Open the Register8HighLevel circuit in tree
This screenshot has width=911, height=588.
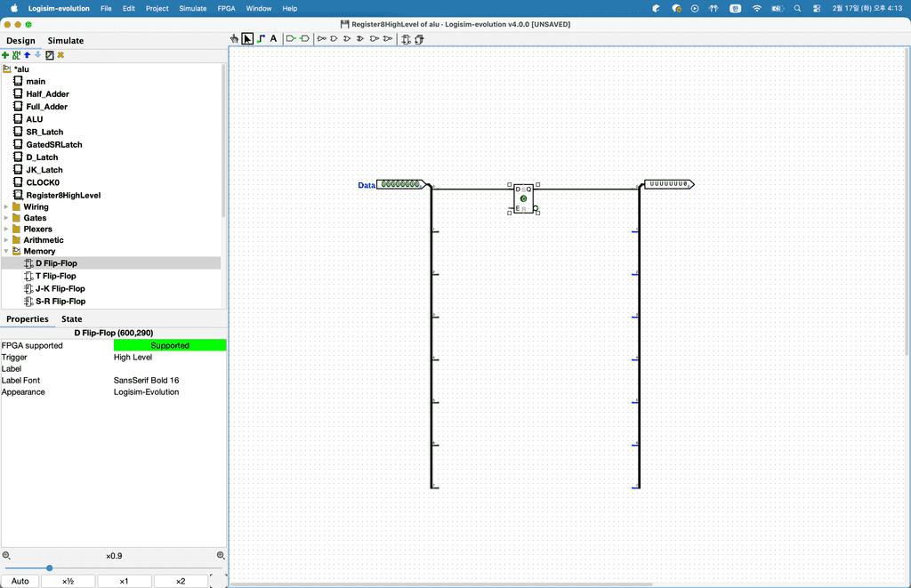point(63,195)
